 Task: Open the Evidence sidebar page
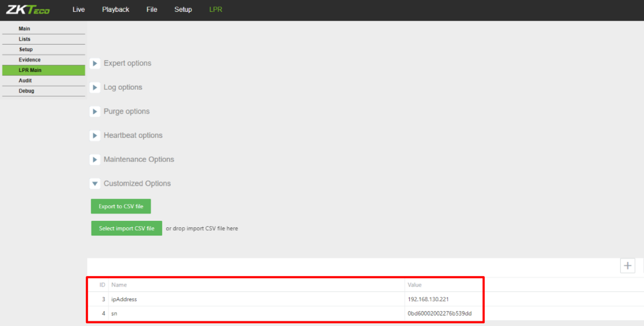pos(44,60)
